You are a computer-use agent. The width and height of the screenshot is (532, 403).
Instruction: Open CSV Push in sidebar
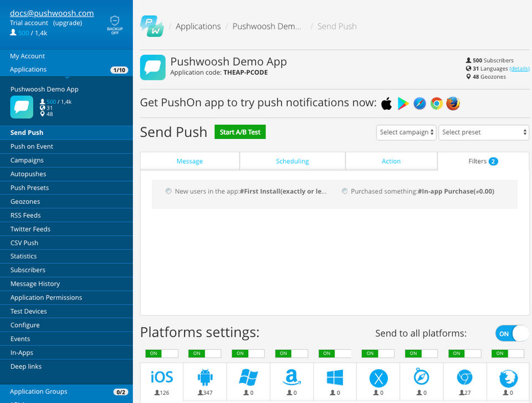coord(66,242)
